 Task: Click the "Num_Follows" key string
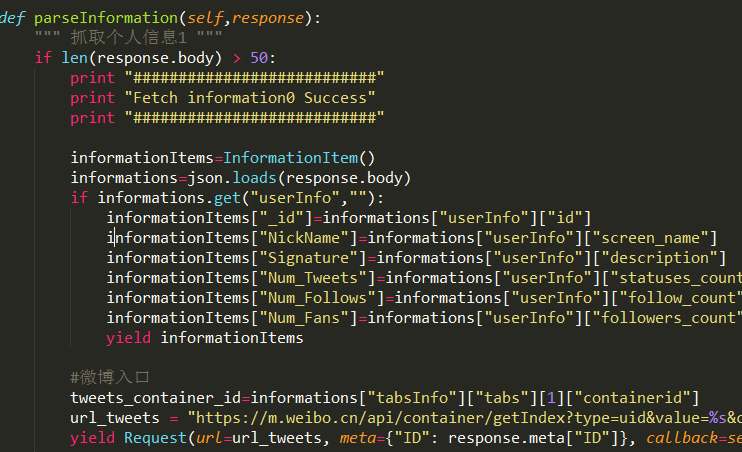(x=317, y=298)
